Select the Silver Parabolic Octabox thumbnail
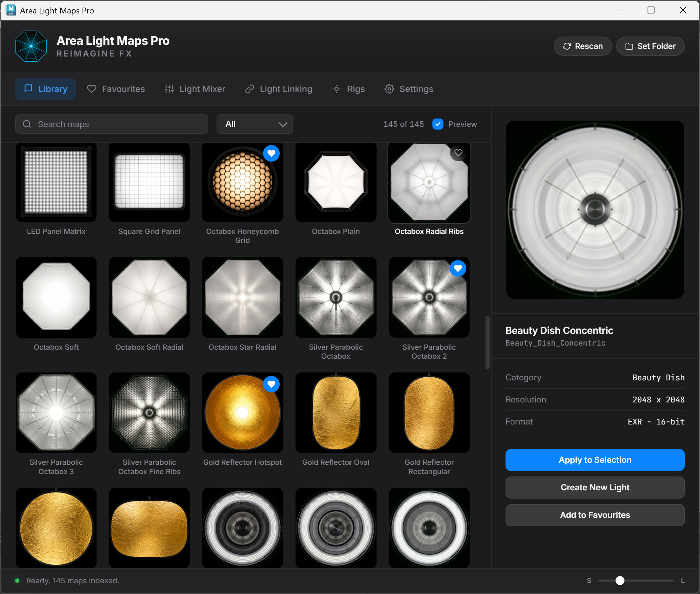The image size is (700, 594). (336, 297)
